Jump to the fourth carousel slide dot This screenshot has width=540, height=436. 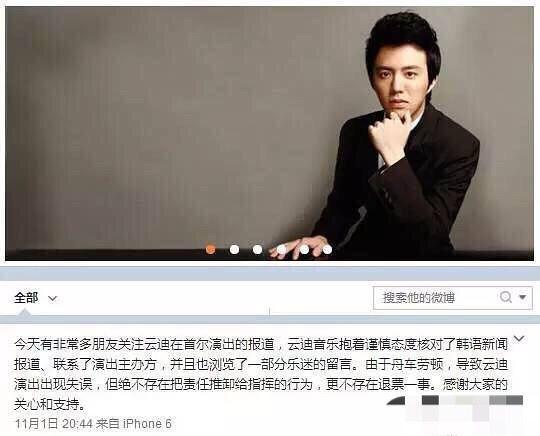point(281,249)
